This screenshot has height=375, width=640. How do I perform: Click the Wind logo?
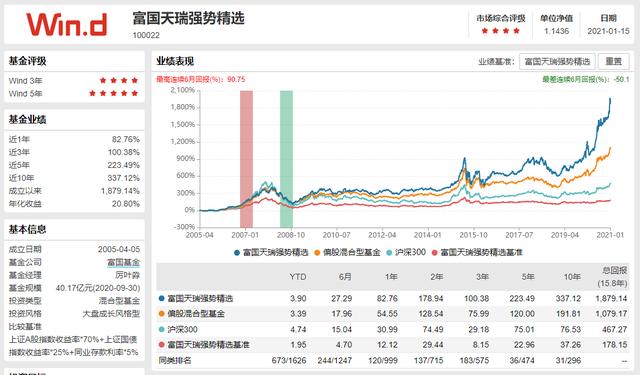coord(67,24)
